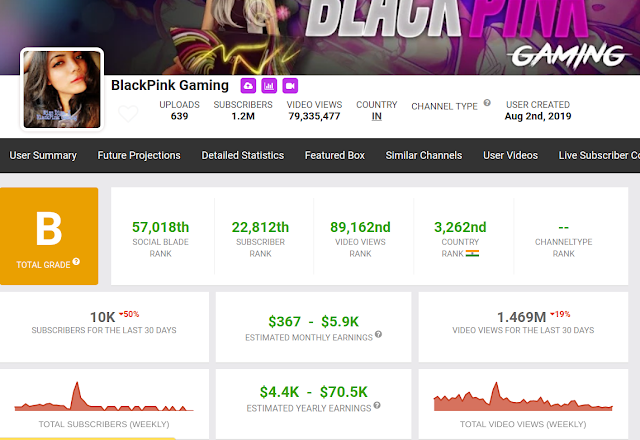This screenshot has width=640, height=440.
Task: Click the IN country link
Action: coord(377,116)
